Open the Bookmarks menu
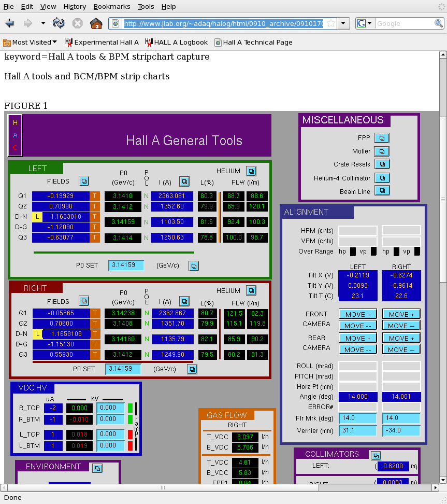The width and height of the screenshot is (447, 504). 112,6
